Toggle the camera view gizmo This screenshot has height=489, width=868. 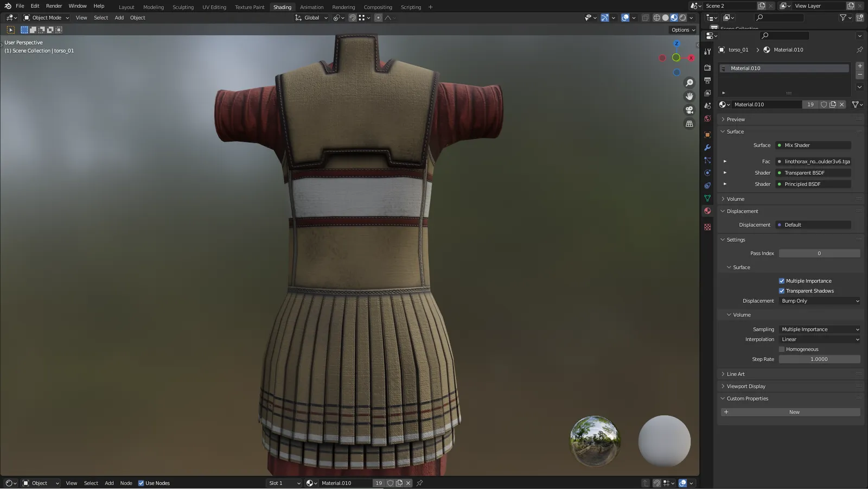[x=690, y=110]
